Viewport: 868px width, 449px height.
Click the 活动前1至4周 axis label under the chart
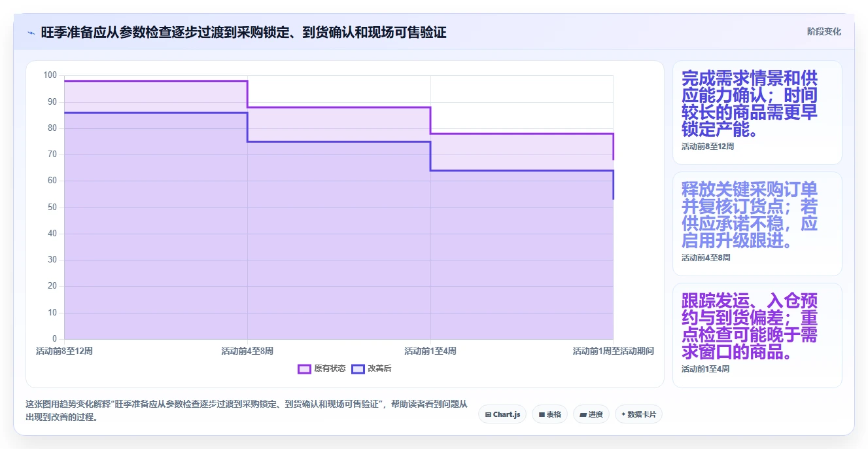tap(430, 351)
